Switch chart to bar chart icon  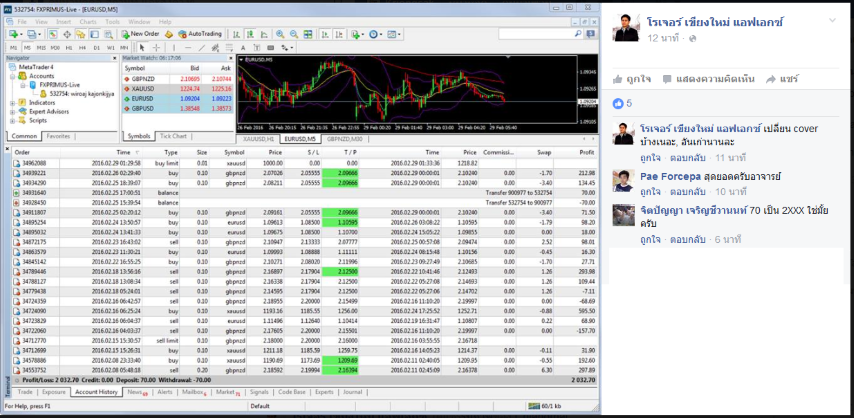(236, 34)
